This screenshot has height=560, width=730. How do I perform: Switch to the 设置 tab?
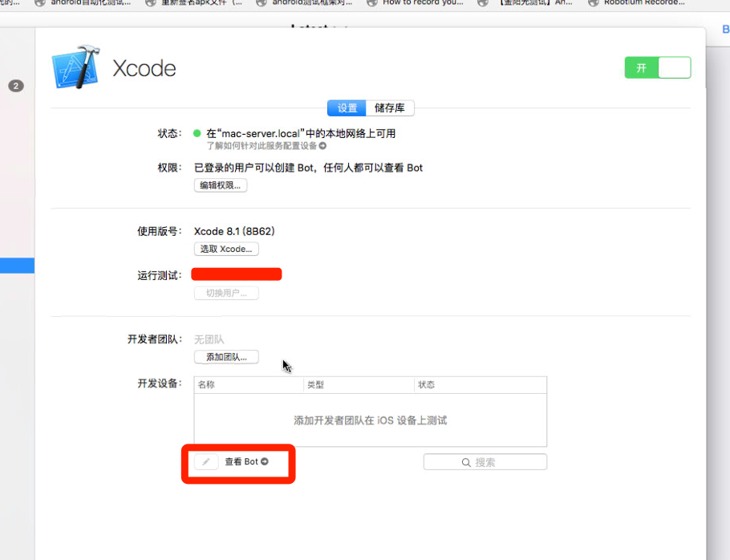[347, 108]
